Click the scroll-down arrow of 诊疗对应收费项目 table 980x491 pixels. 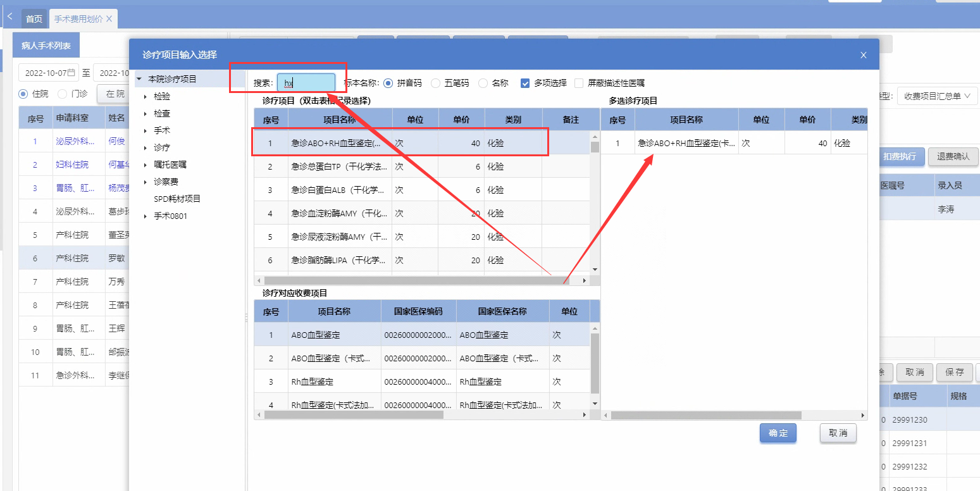[x=595, y=404]
